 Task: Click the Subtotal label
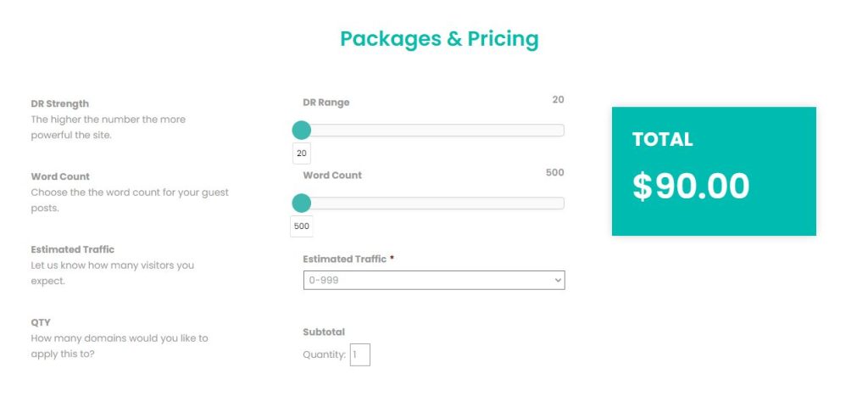click(324, 332)
